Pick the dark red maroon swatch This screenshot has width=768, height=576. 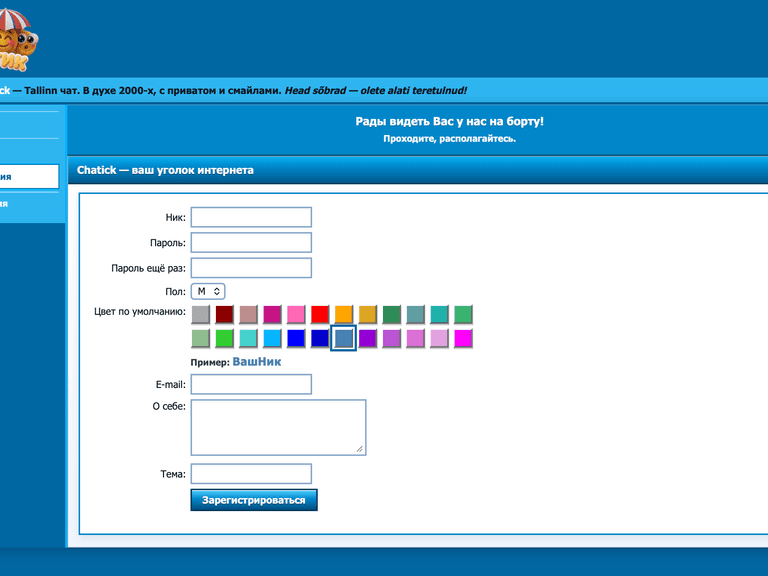[224, 314]
